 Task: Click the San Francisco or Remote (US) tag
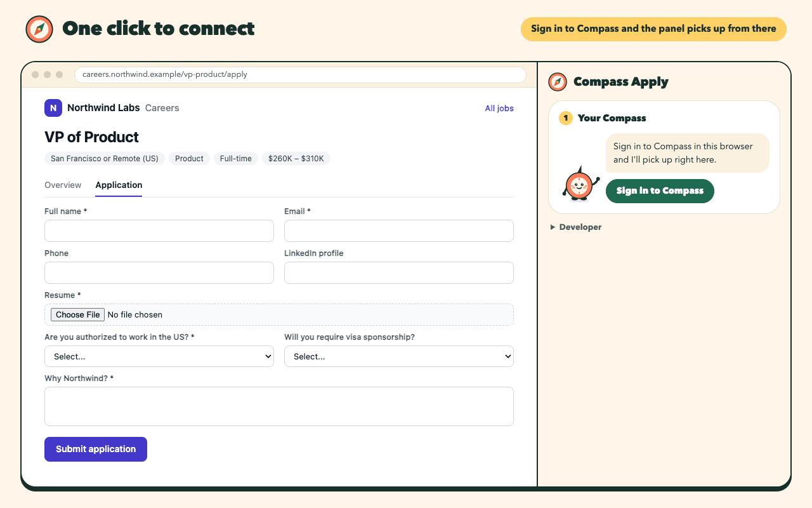pyautogui.click(x=105, y=159)
